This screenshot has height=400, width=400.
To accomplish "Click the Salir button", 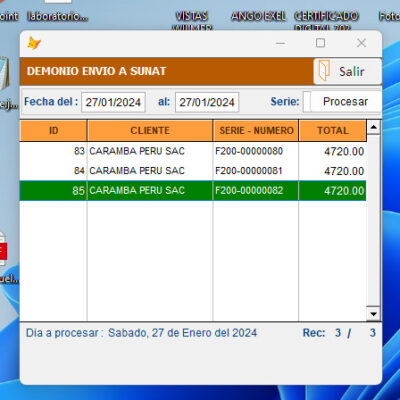I will pyautogui.click(x=347, y=71).
